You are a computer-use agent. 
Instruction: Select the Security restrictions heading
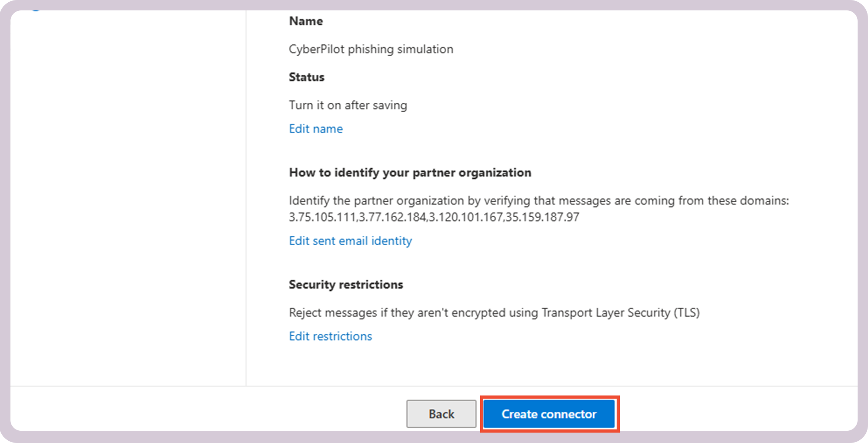pos(346,284)
